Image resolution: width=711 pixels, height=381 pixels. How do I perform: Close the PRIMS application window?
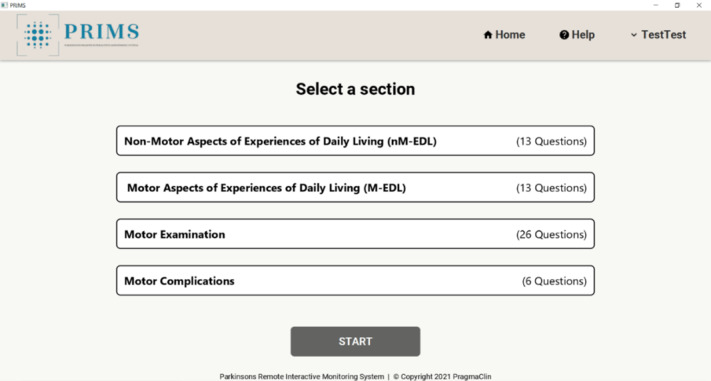click(x=699, y=5)
